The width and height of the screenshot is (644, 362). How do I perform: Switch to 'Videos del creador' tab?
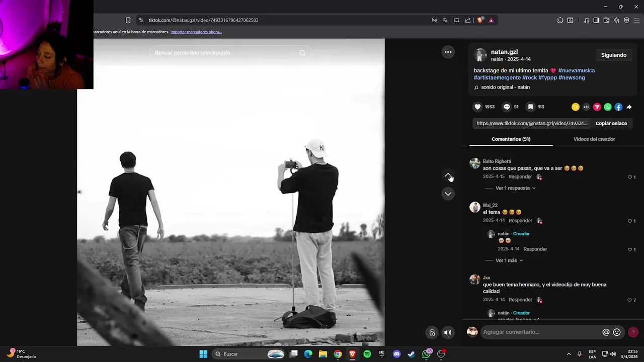click(594, 139)
